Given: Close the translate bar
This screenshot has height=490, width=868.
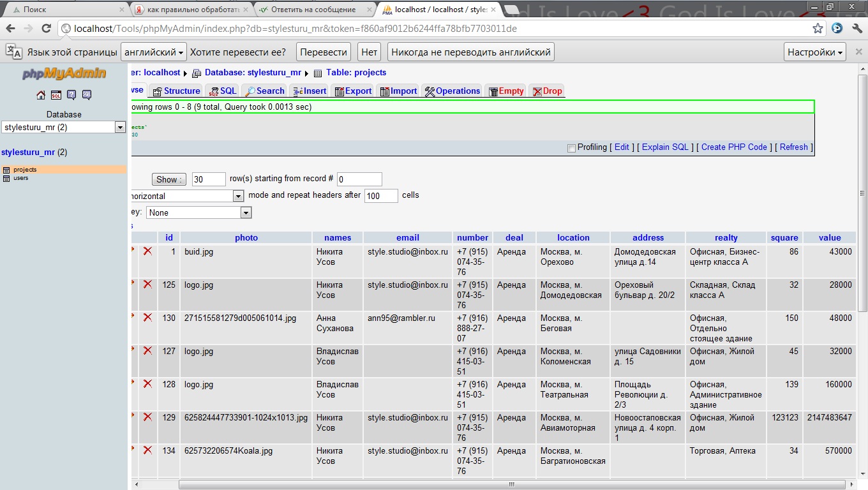Looking at the screenshot, I should 857,52.
